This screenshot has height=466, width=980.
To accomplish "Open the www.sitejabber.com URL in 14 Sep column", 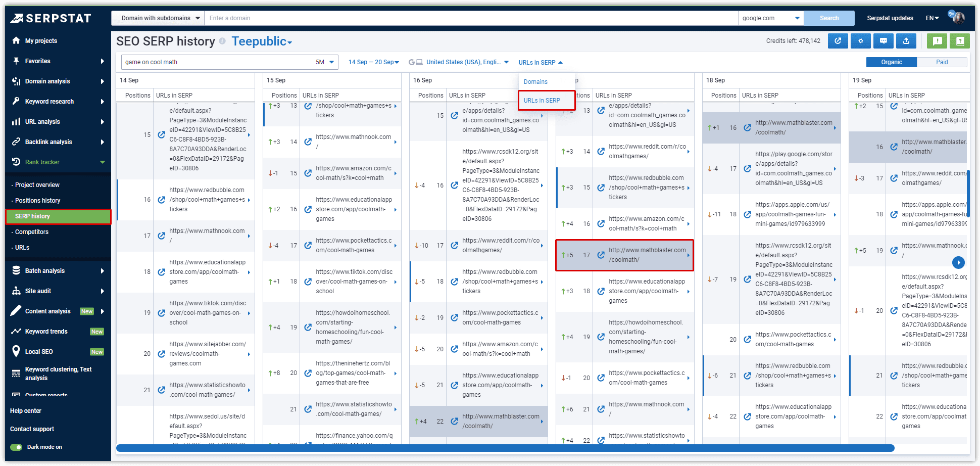I will (208, 354).
